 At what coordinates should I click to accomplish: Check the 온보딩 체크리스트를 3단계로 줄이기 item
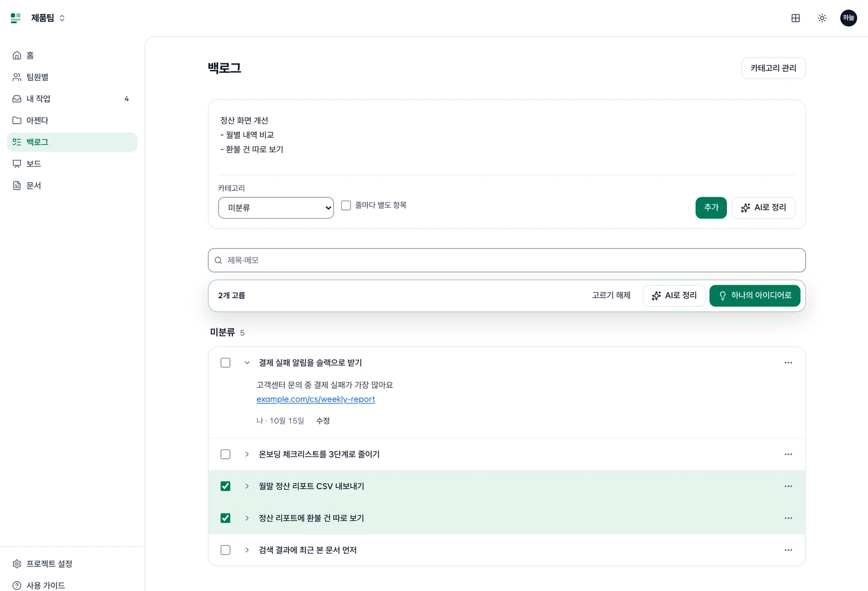(226, 454)
